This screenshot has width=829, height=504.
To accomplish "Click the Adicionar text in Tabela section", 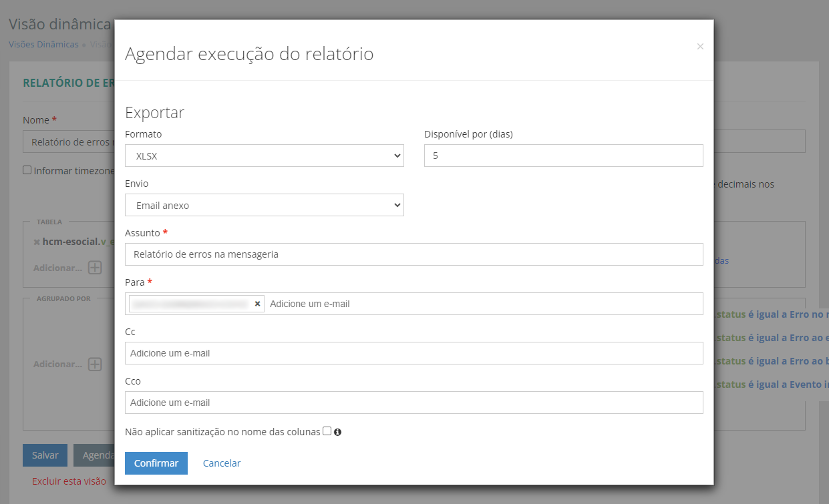I will (x=57, y=268).
